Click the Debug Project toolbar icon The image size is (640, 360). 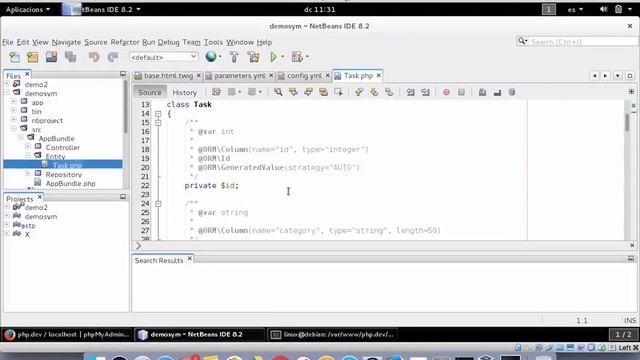coord(297,57)
